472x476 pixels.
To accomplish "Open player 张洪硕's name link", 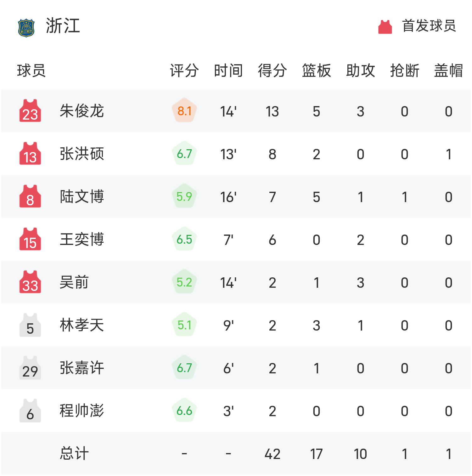I will click(x=82, y=154).
